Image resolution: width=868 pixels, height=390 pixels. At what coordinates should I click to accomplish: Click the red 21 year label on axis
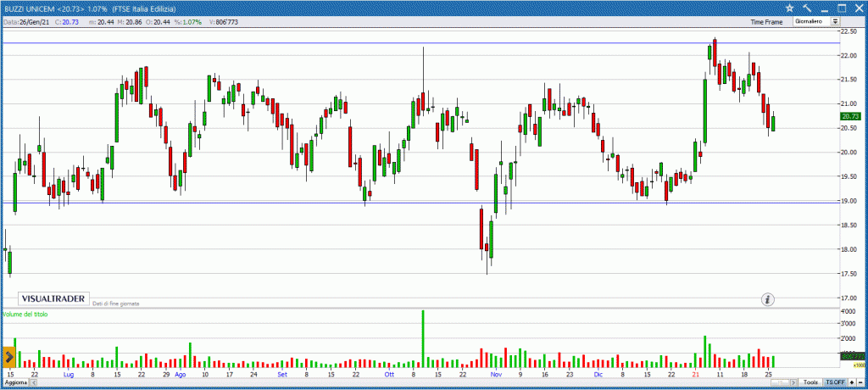pos(696,375)
